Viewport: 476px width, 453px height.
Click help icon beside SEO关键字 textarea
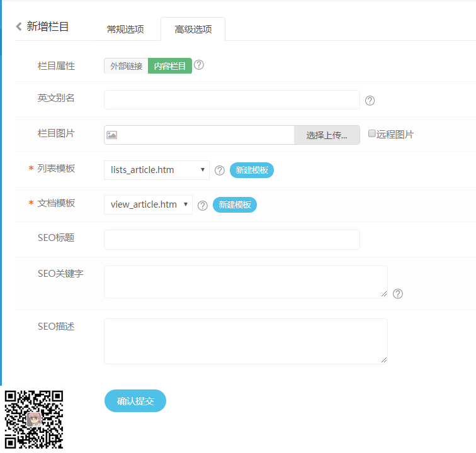point(398,294)
